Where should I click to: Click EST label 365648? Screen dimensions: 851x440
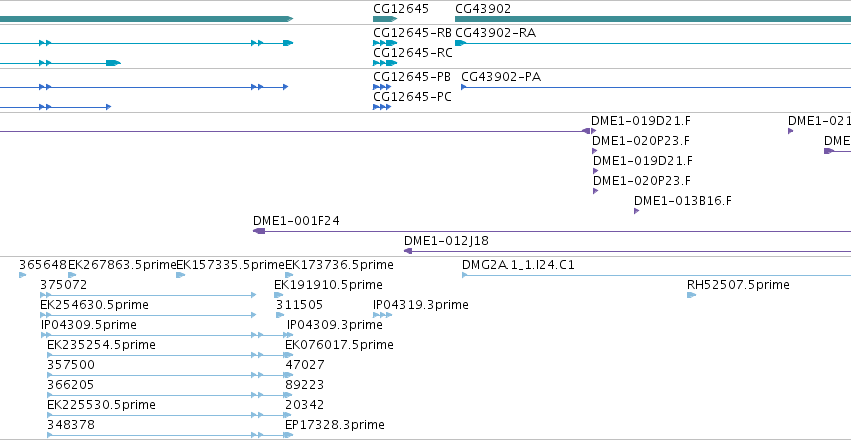[x=43, y=265]
